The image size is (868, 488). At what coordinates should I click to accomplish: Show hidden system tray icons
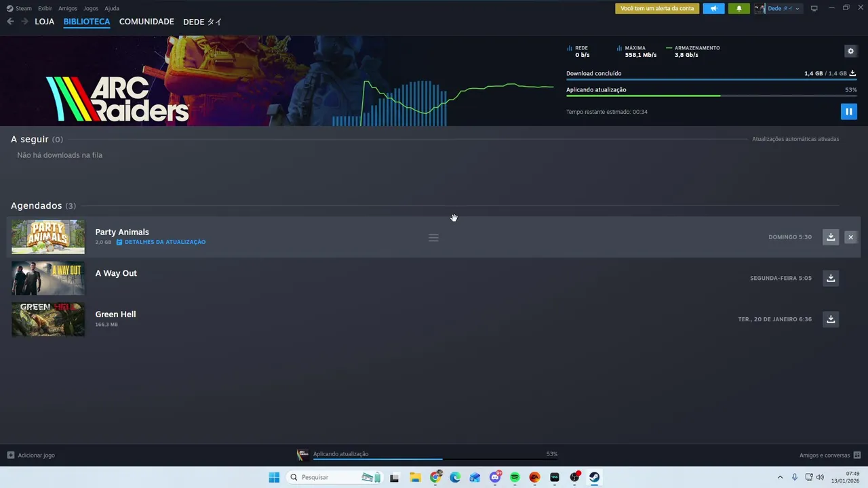[780, 477]
